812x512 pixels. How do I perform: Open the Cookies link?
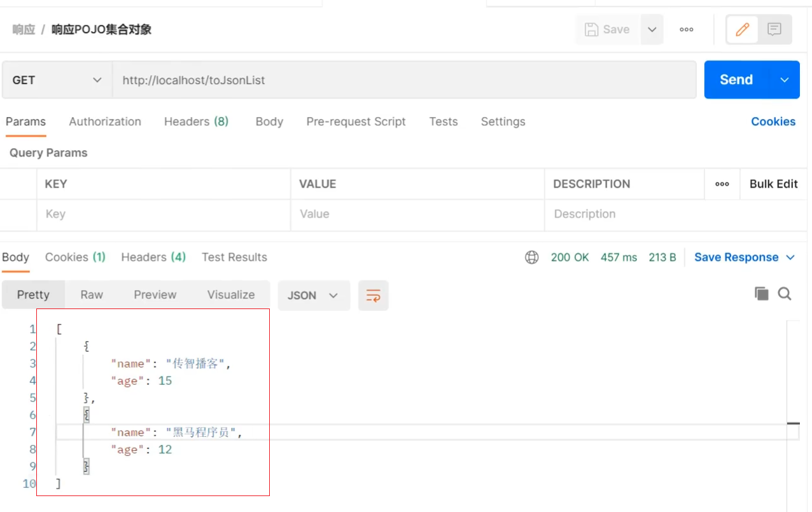tap(773, 121)
